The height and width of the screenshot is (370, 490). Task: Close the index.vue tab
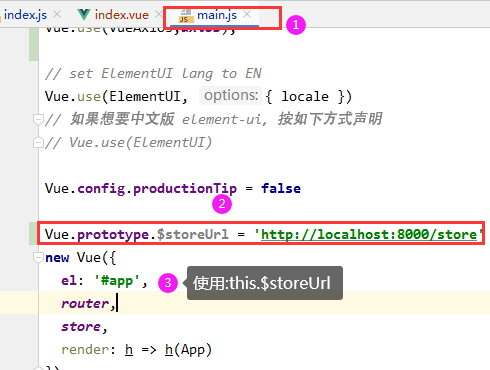click(159, 14)
